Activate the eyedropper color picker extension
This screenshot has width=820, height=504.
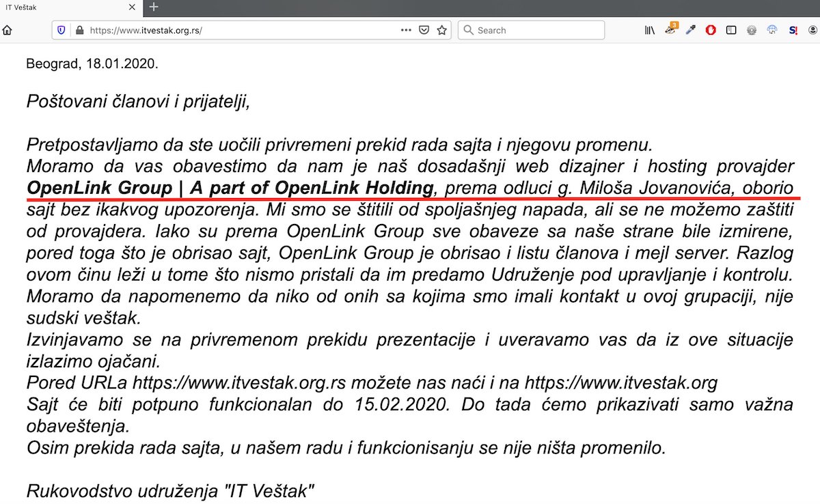(690, 30)
